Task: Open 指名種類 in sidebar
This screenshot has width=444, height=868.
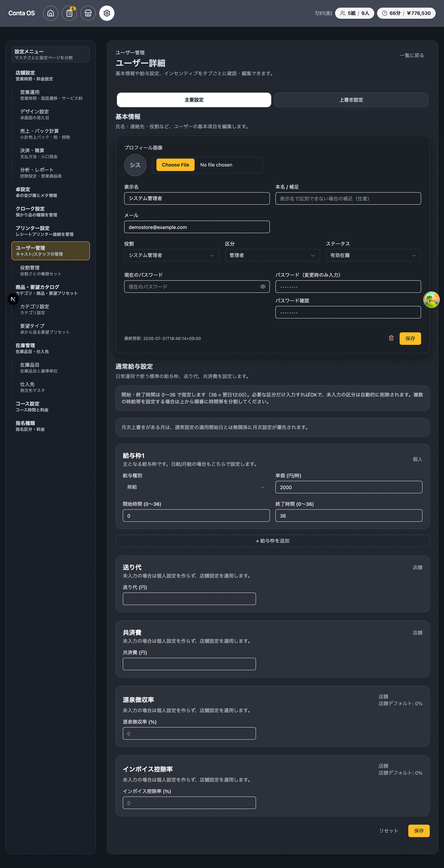Action: 51,426
